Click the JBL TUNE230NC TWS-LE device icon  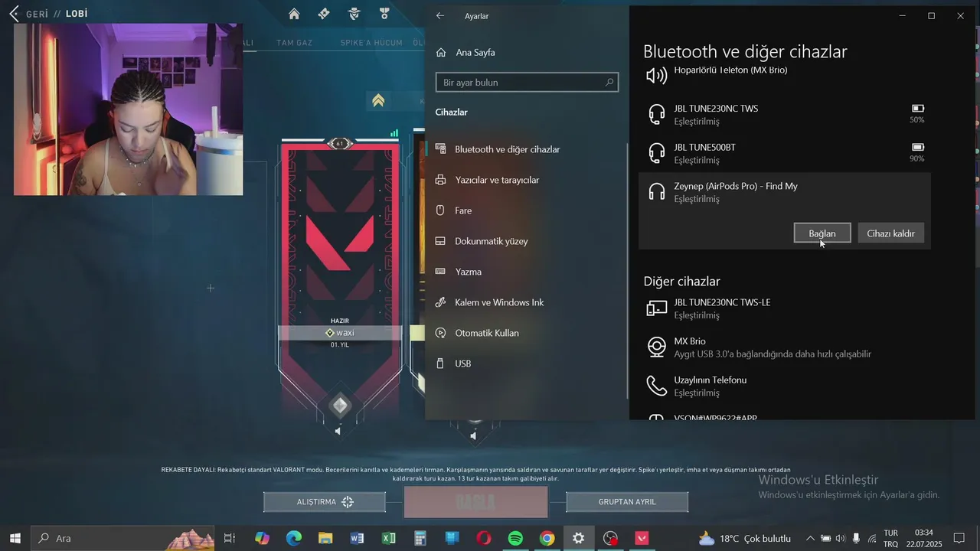(x=657, y=308)
